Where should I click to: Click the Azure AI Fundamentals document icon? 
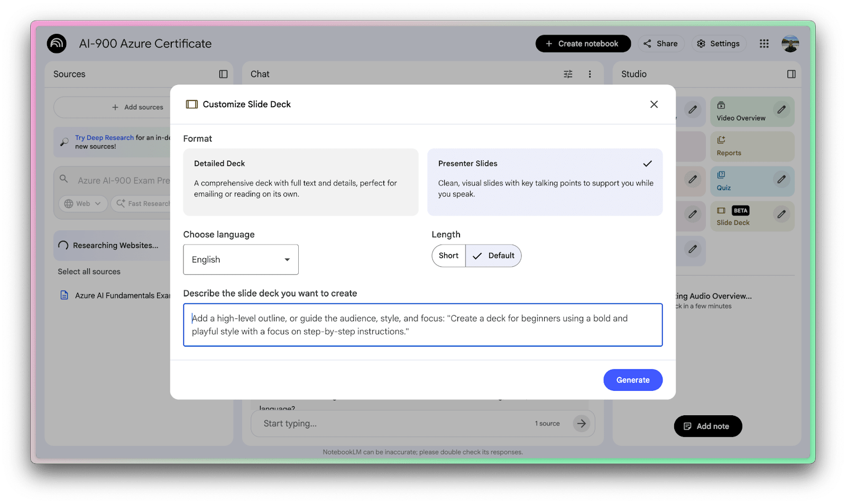pos(64,295)
